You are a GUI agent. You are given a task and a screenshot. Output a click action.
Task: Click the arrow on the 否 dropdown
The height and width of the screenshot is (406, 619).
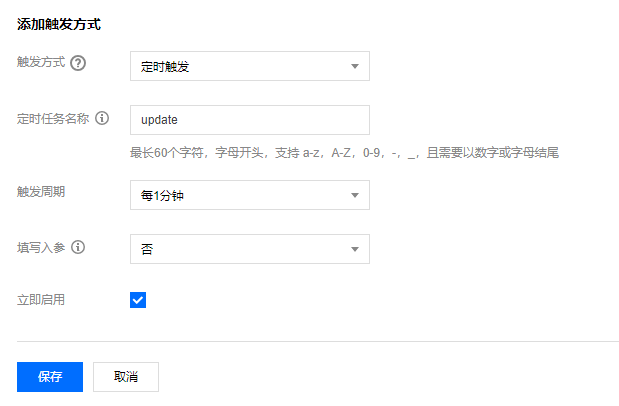click(355, 249)
